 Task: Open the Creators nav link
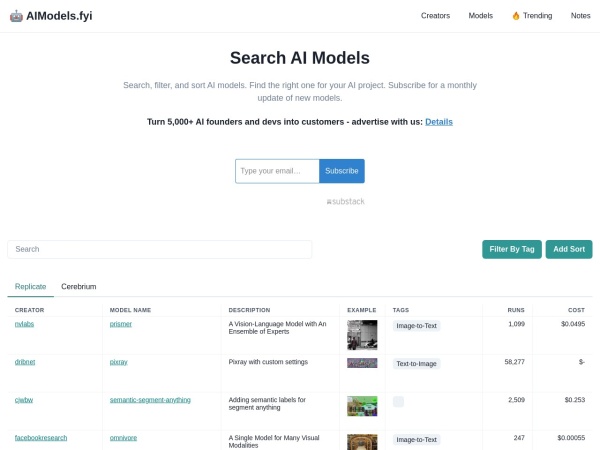click(x=435, y=16)
